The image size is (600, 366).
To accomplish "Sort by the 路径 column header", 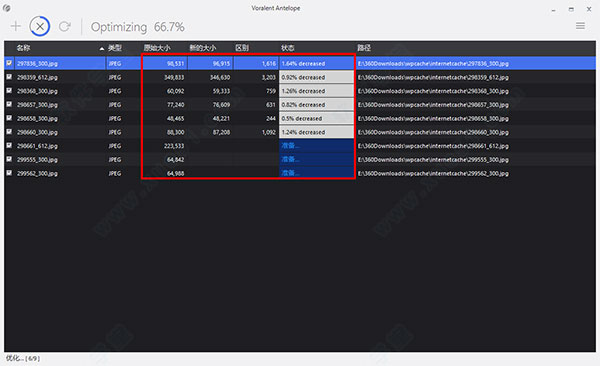I will (364, 48).
